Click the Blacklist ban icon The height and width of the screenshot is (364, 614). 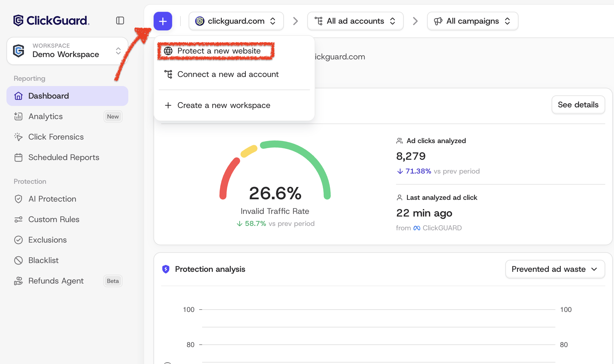[18, 260]
